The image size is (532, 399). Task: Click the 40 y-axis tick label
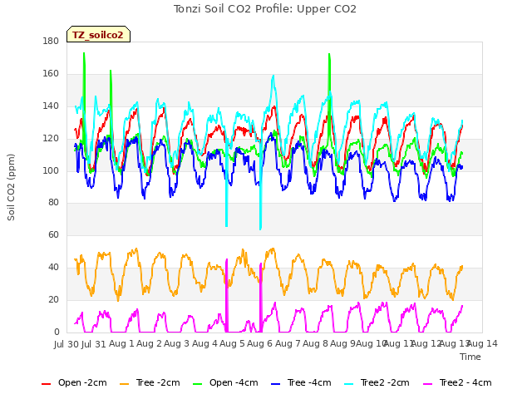(53, 268)
